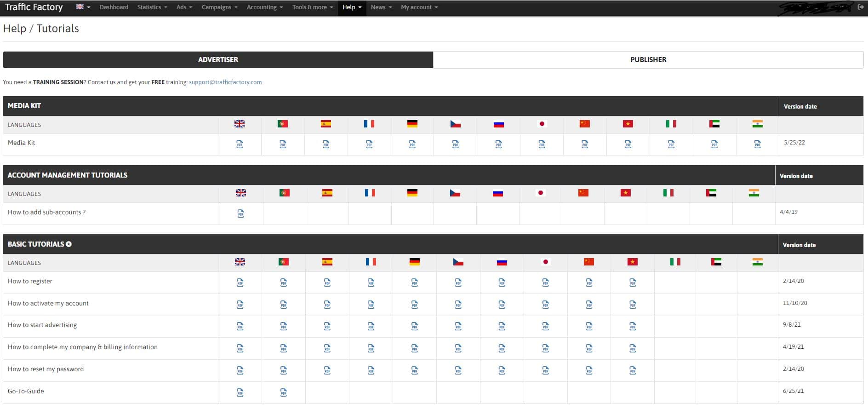The width and height of the screenshot is (868, 409).
Task: Open the Portuguese Go-To-Guide PDF
Action: (284, 392)
